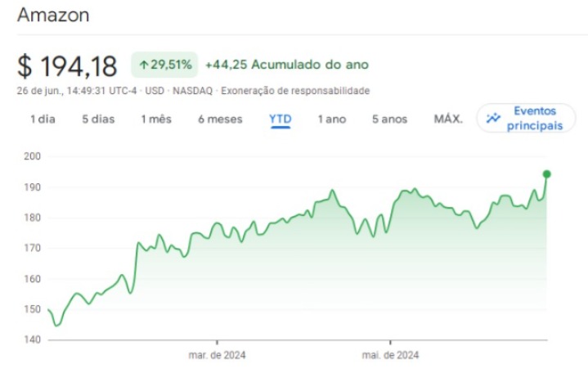The width and height of the screenshot is (588, 373).
Task: Select the 1 dia time range
Action: click(43, 119)
